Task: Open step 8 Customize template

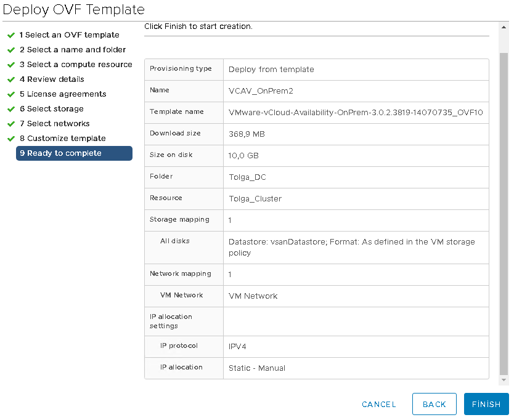Action: 63,139
